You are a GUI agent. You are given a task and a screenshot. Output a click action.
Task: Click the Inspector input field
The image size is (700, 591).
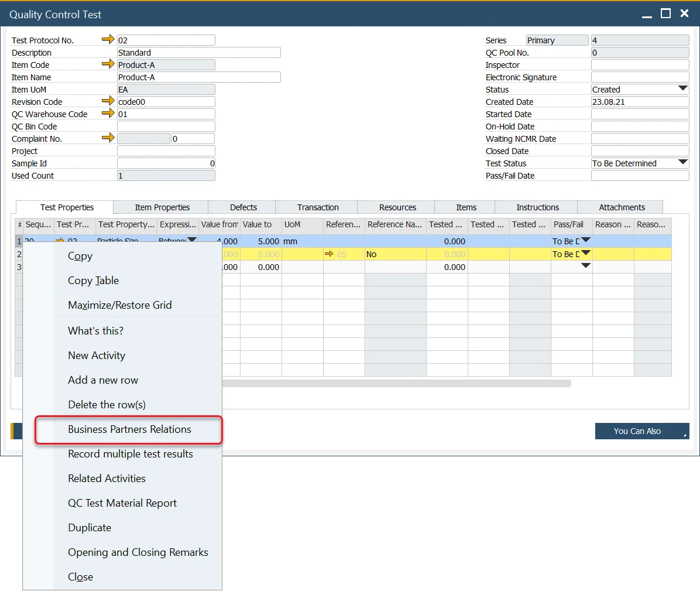point(640,65)
